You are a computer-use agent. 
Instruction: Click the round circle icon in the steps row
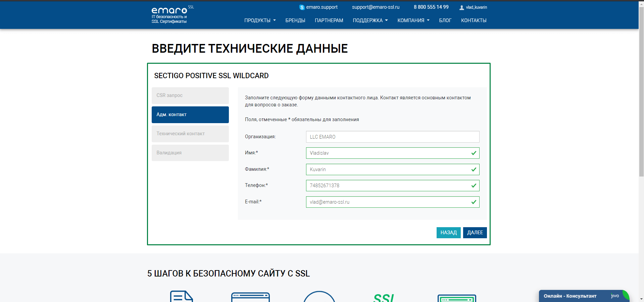pyautogui.click(x=319, y=296)
